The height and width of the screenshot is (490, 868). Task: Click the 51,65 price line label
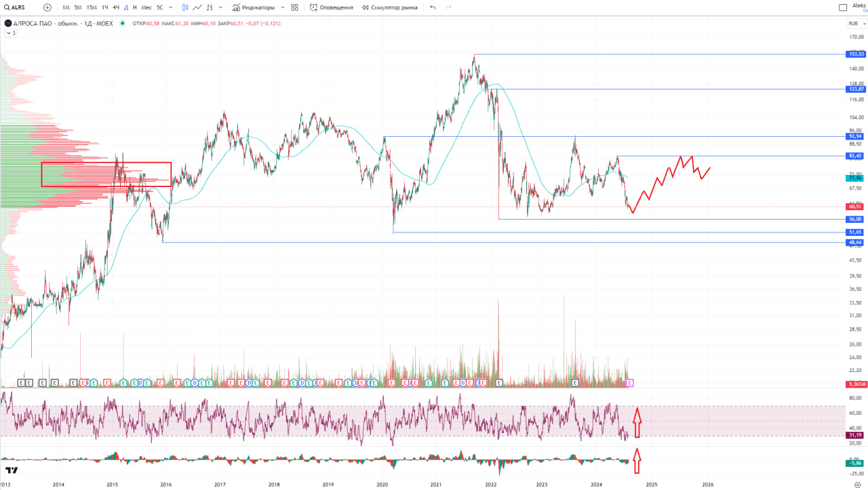click(856, 232)
